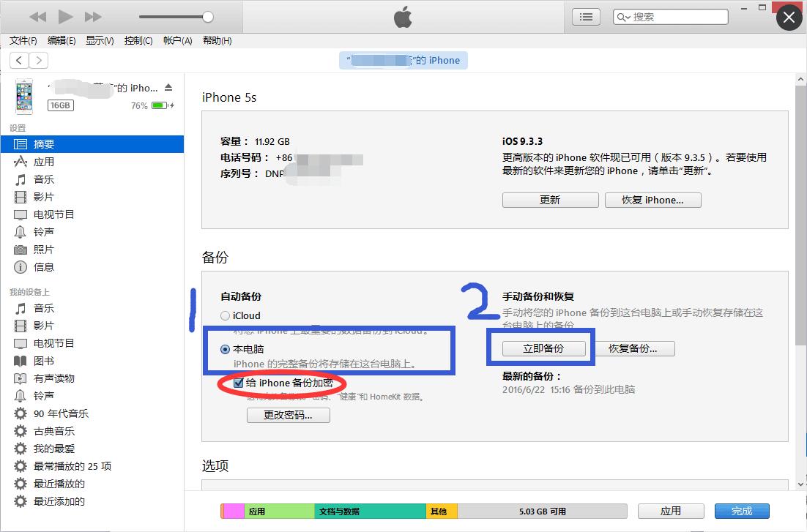Select the 应用 section under 设置
This screenshot has height=532, width=807.
(x=42, y=161)
